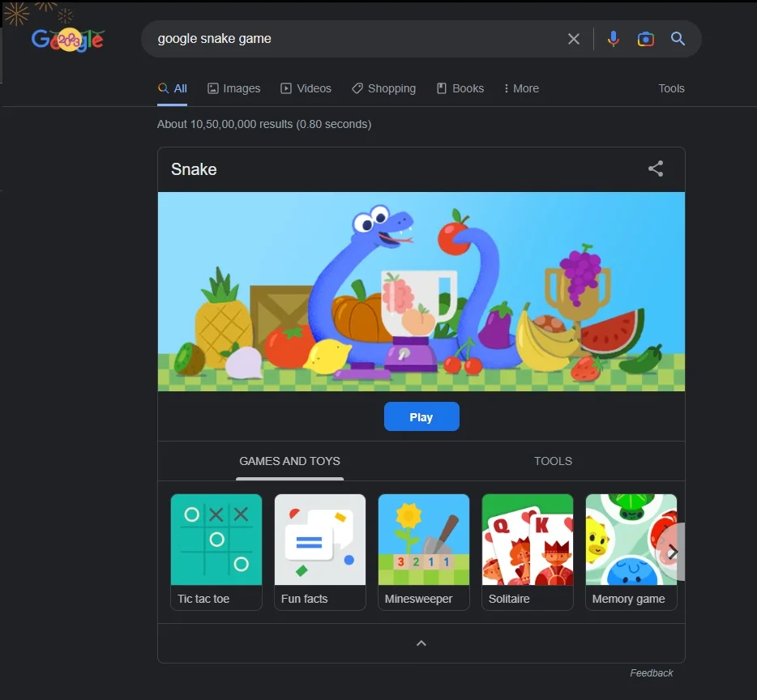Viewport: 757px width, 700px height.
Task: Click the magnifying glass search button
Action: coord(678,39)
